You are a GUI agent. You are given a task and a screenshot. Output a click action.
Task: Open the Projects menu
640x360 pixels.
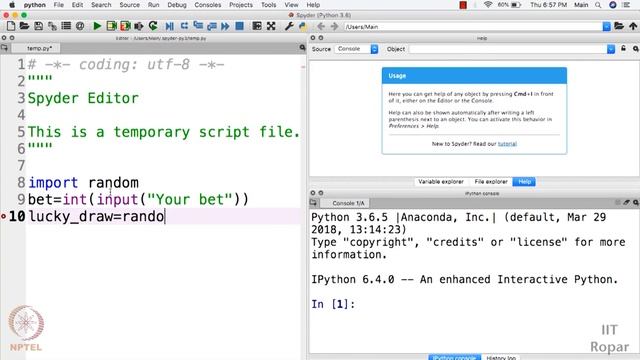241,5
